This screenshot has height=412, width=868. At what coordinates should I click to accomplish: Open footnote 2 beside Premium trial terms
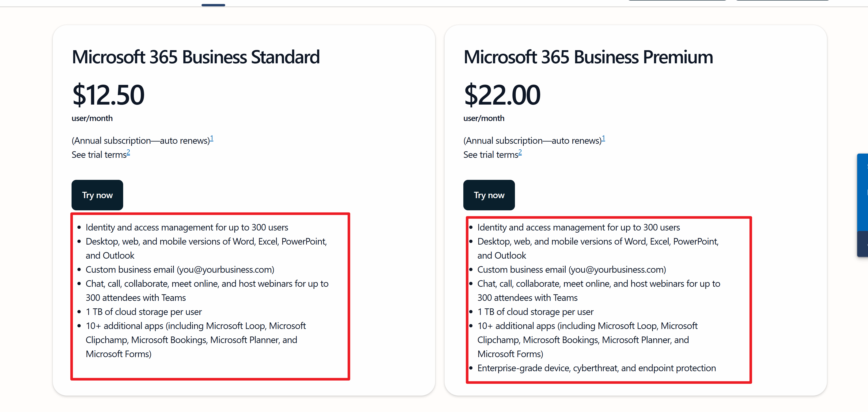pyautogui.click(x=520, y=152)
